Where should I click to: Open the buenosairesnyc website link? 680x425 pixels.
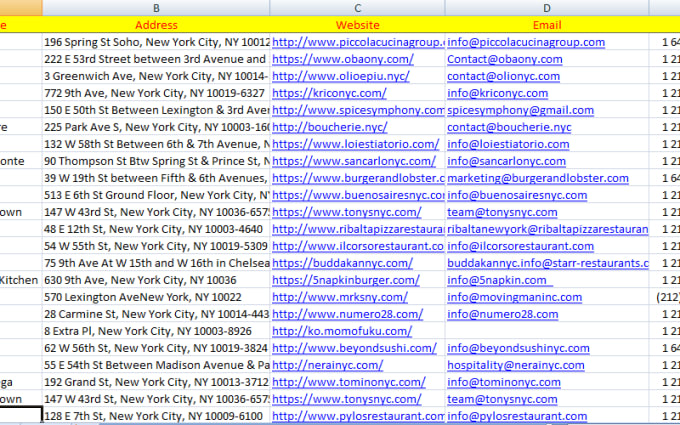click(358, 195)
